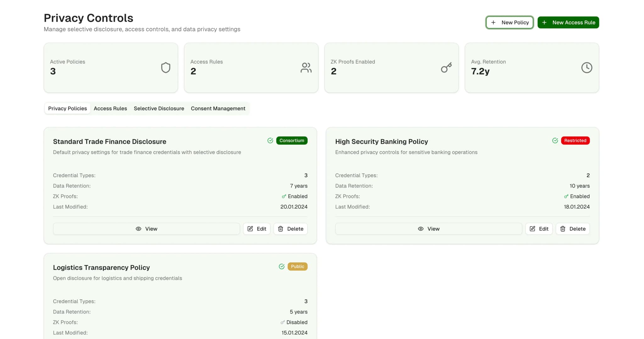644x339 pixels.
Task: Click the Public badge on Logistics Transparency Policy
Action: tap(297, 266)
